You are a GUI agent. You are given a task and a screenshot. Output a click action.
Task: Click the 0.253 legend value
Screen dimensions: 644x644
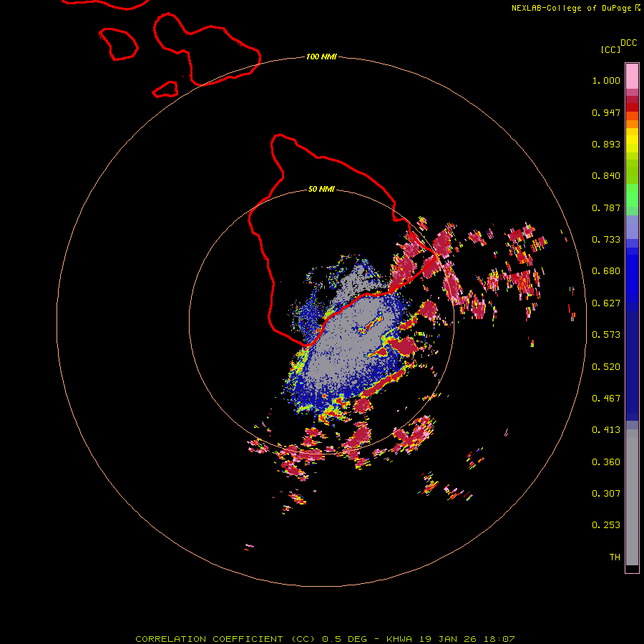tap(606, 525)
